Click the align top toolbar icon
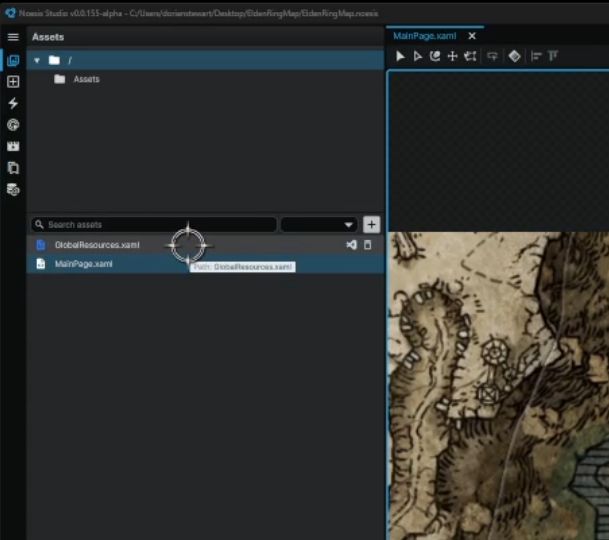 click(553, 56)
